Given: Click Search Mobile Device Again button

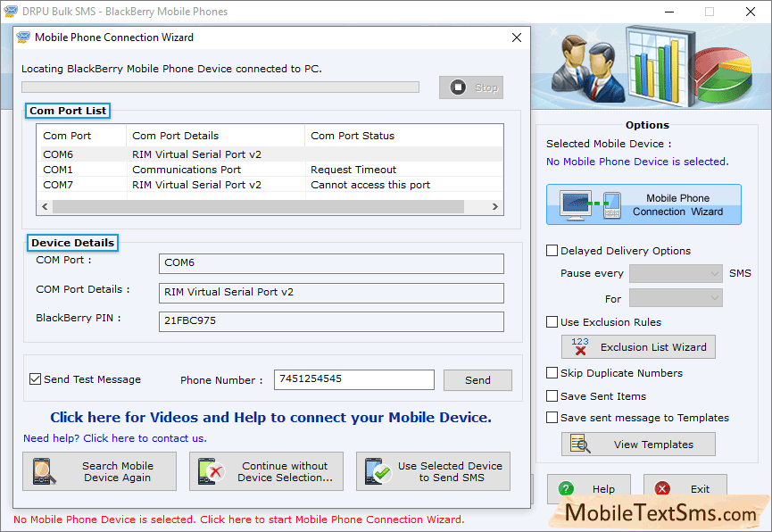Looking at the screenshot, I should [99, 471].
